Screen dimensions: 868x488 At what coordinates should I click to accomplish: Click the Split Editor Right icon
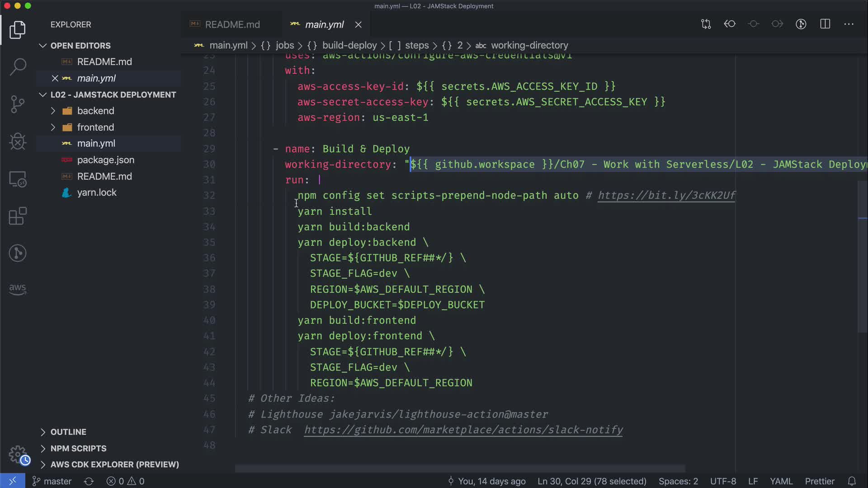coord(825,24)
